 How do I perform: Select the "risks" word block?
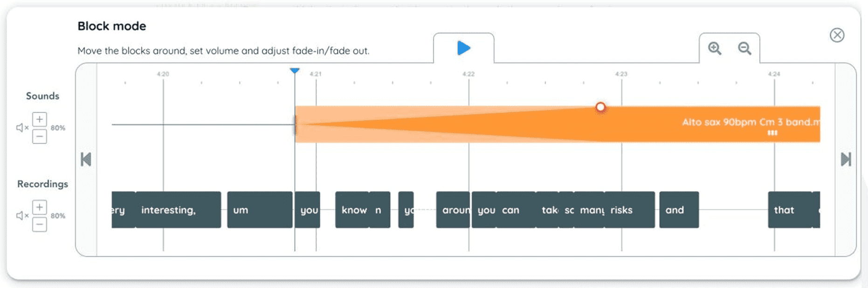[x=630, y=210]
